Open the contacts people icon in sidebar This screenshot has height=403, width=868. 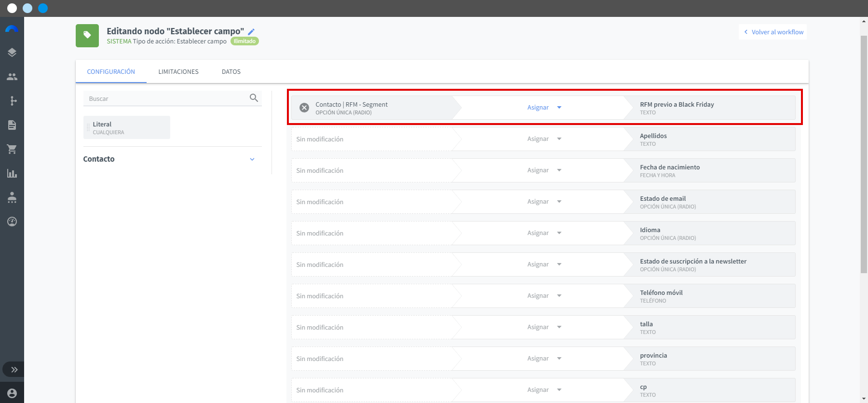pyautogui.click(x=12, y=77)
